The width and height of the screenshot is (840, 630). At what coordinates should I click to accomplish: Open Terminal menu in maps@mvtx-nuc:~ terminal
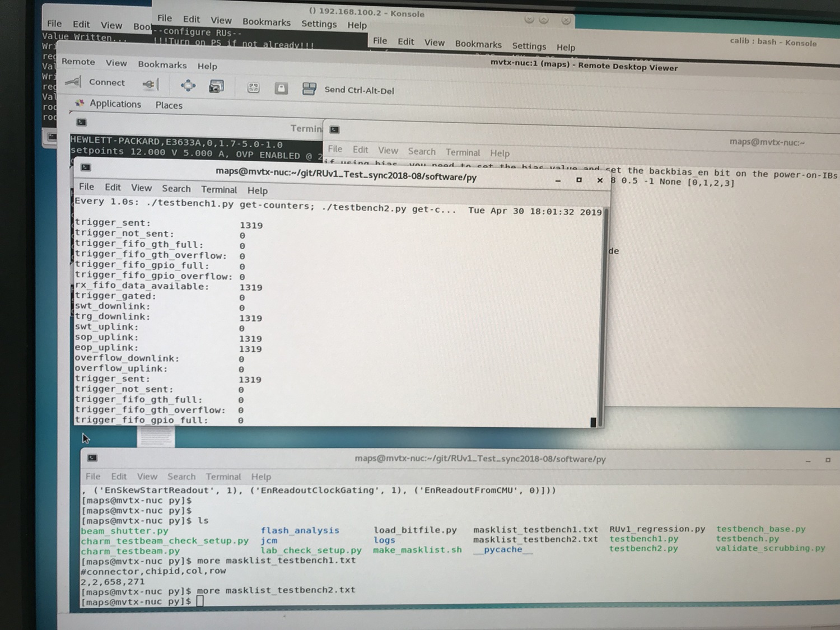463,152
